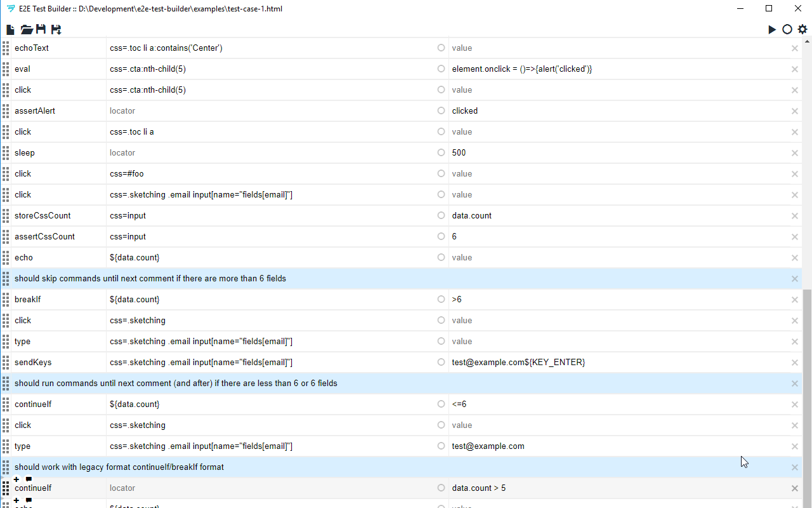The image size is (812, 508).
Task: Delete the assertAlert row
Action: point(795,111)
